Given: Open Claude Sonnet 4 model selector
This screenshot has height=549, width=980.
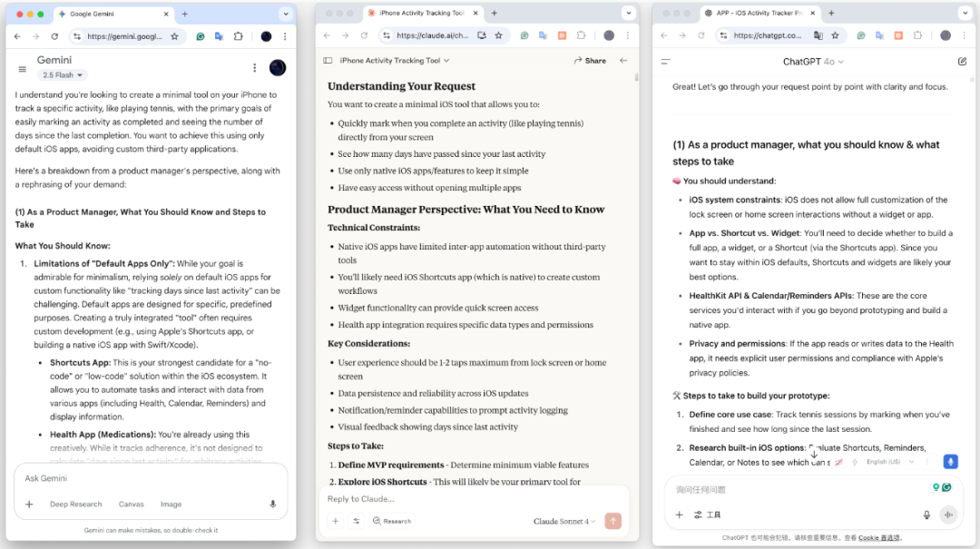Looking at the screenshot, I should click(x=564, y=521).
